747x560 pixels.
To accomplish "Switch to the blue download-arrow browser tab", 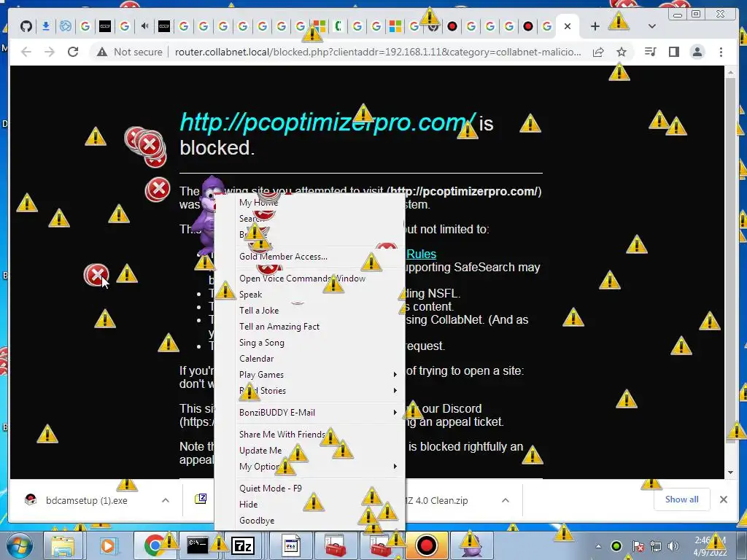I will [46, 27].
